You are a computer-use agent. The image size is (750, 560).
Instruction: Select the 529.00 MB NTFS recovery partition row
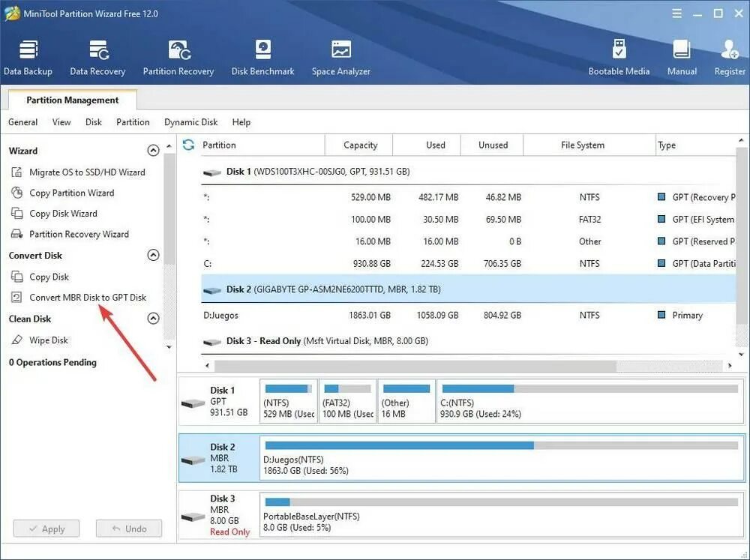click(x=468, y=197)
